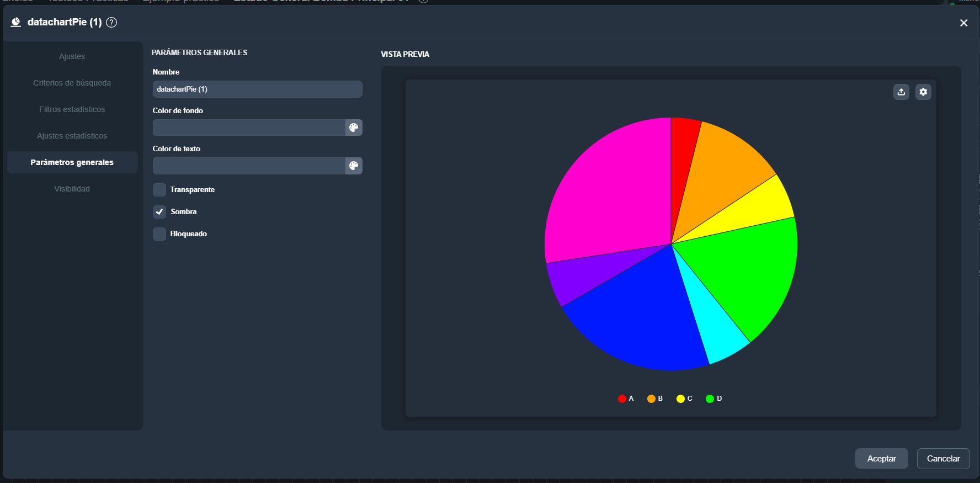
Task: Toggle the green D legend item
Action: (x=713, y=399)
